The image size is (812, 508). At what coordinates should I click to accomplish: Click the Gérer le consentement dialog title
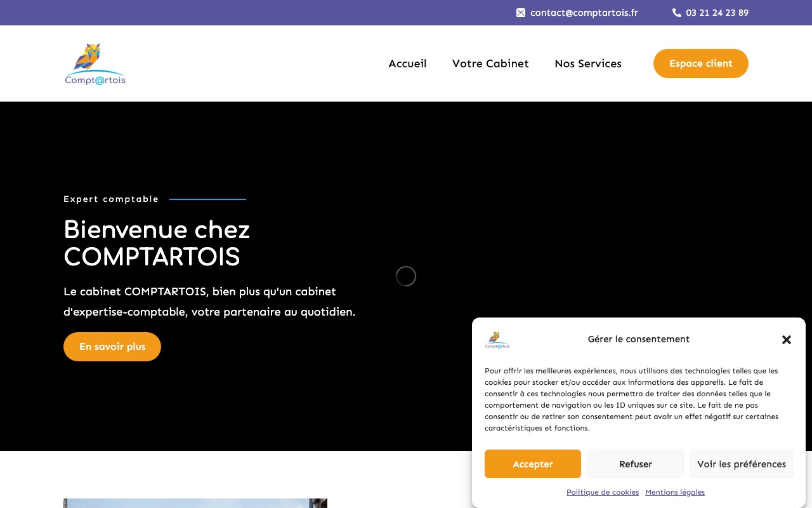[x=639, y=339]
